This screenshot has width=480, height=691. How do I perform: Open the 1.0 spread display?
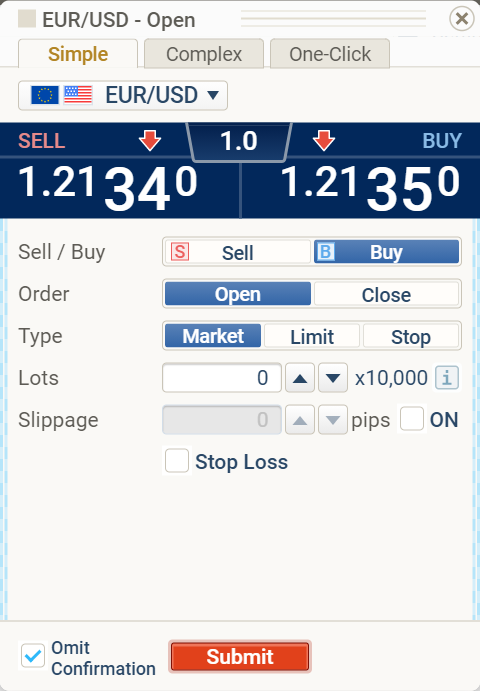pos(239,141)
